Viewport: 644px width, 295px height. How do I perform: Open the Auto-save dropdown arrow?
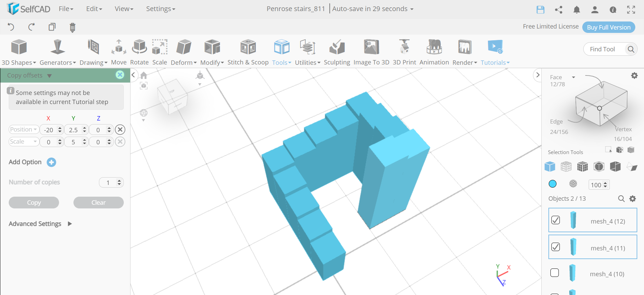click(x=412, y=9)
